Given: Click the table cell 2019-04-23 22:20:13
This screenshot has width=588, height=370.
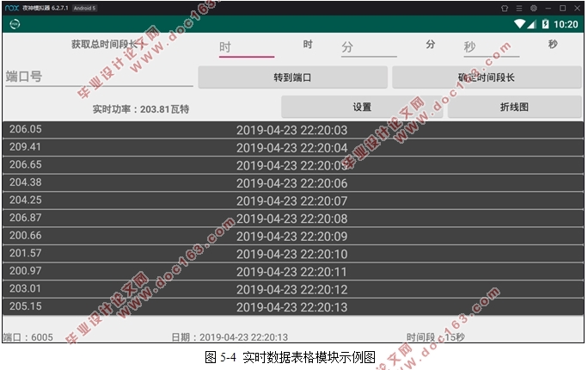Looking at the screenshot, I should (x=291, y=307).
